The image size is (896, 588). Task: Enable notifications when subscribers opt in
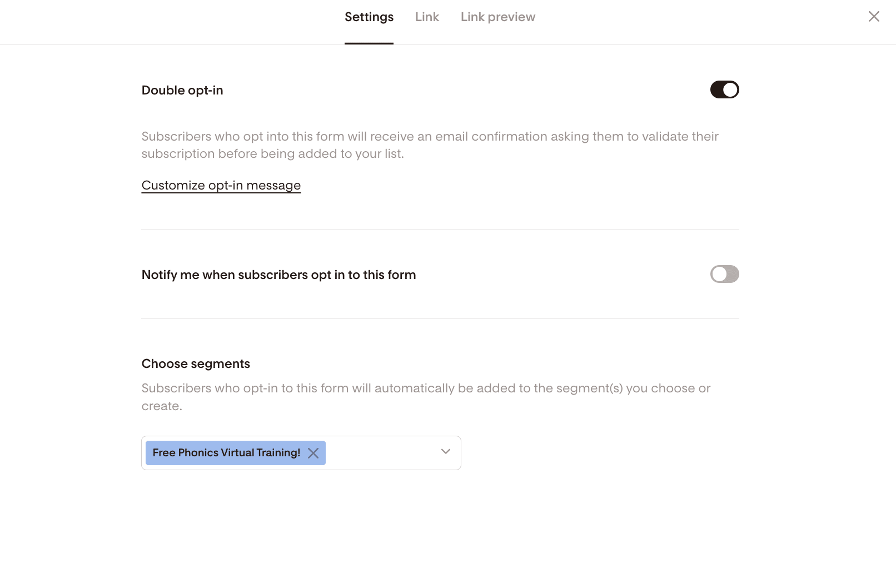pos(724,274)
